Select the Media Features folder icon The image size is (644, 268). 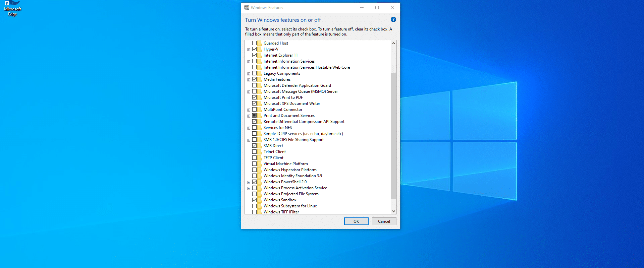pyautogui.click(x=260, y=79)
